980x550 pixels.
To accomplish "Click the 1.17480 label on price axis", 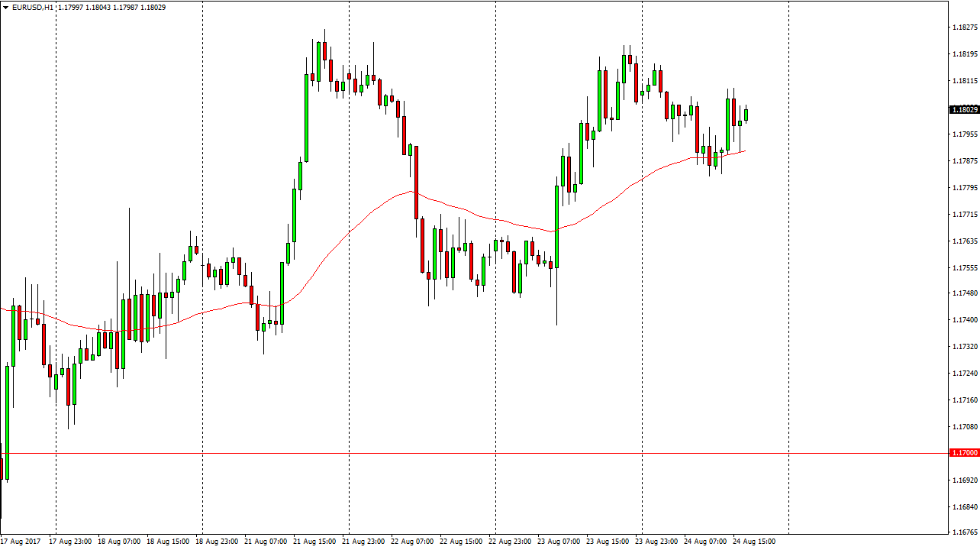I will [964, 293].
